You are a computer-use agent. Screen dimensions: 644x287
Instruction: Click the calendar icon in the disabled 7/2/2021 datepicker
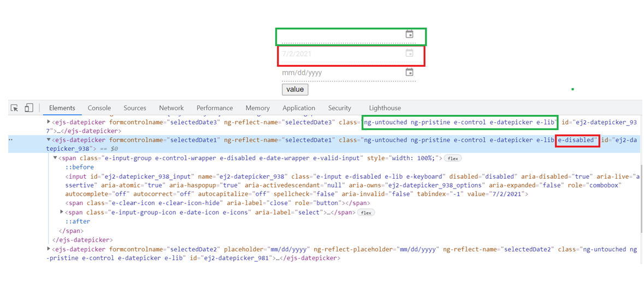[x=409, y=54]
